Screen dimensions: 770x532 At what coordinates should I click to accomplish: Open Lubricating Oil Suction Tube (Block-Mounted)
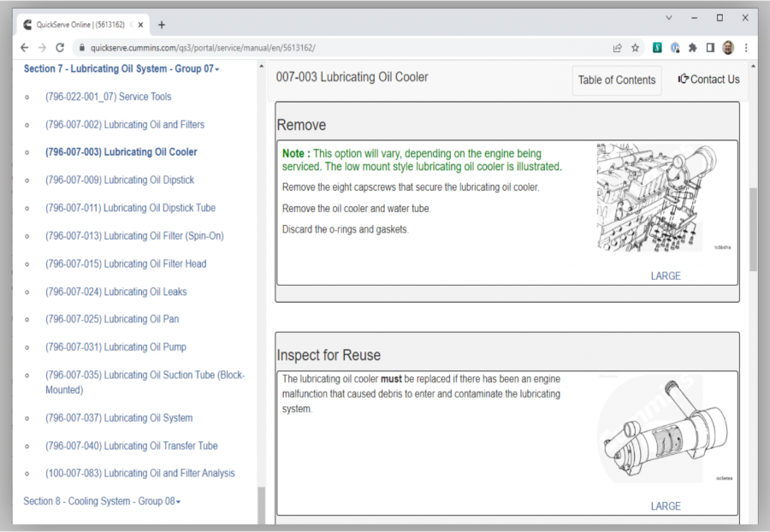(145, 382)
